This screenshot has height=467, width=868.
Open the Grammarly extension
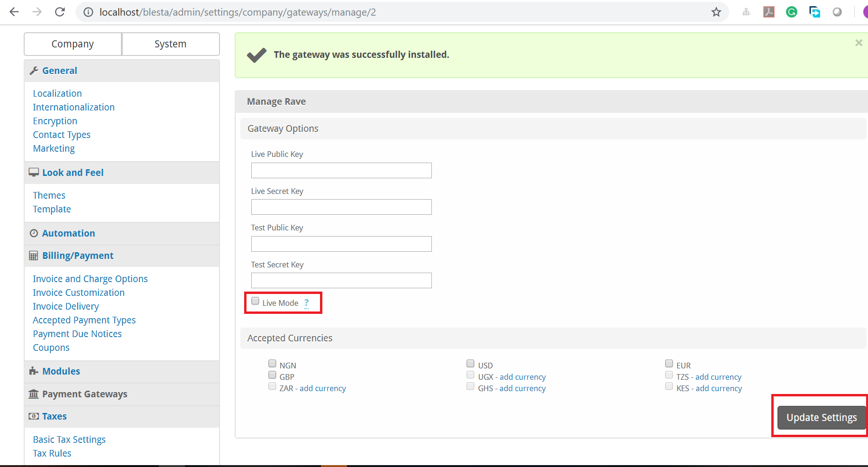pos(791,12)
